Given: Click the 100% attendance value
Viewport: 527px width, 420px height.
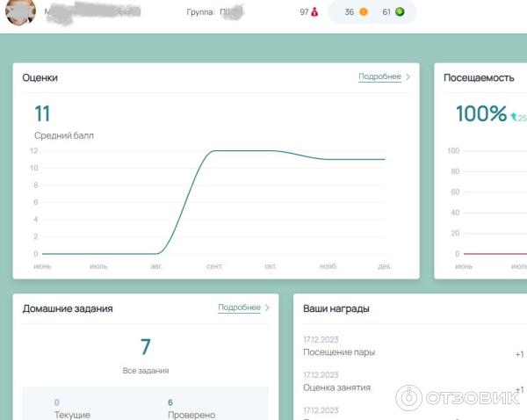Looking at the screenshot, I should tap(480, 113).
